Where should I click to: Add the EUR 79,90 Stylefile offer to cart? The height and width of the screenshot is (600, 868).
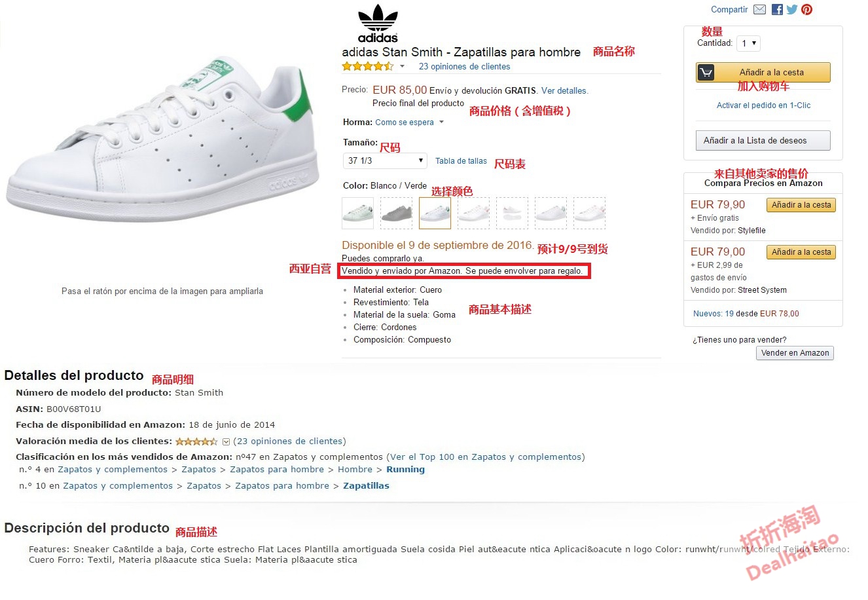[x=801, y=206]
